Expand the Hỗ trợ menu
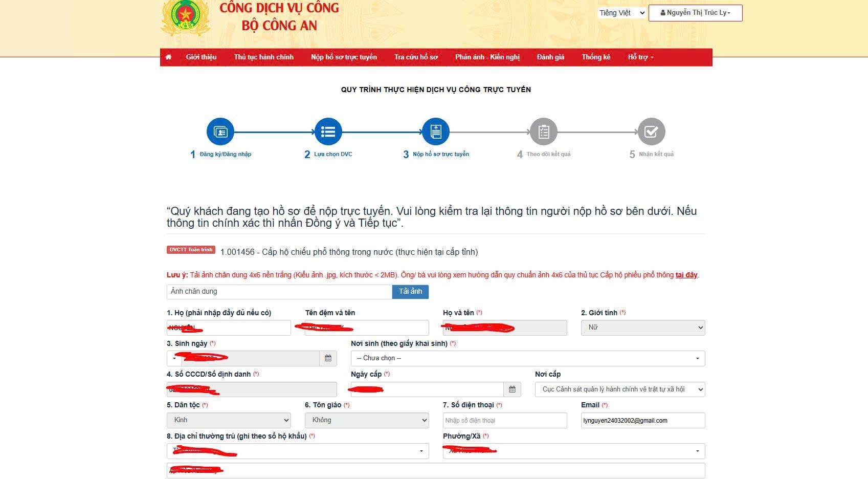This screenshot has height=479, width=868. coord(640,57)
